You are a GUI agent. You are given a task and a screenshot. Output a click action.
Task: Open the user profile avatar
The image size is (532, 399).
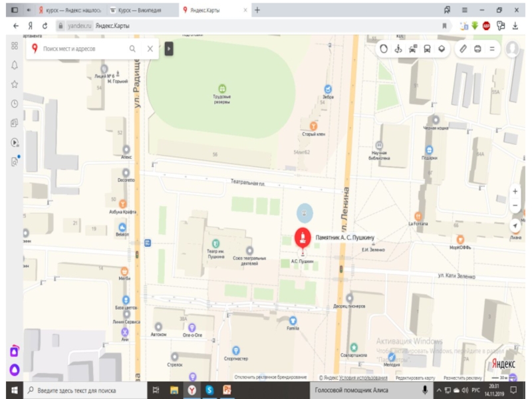[512, 49]
